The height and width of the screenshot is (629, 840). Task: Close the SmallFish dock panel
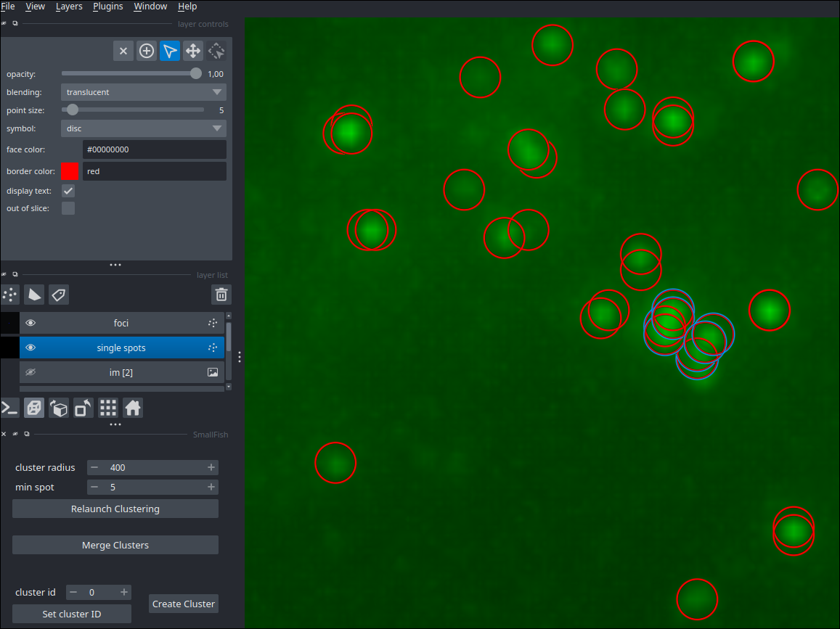click(x=4, y=434)
